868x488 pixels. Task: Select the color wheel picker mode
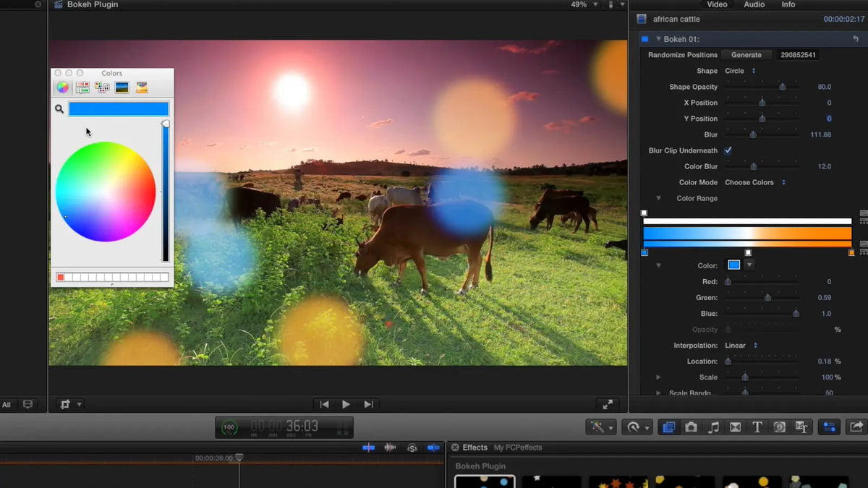click(x=63, y=87)
